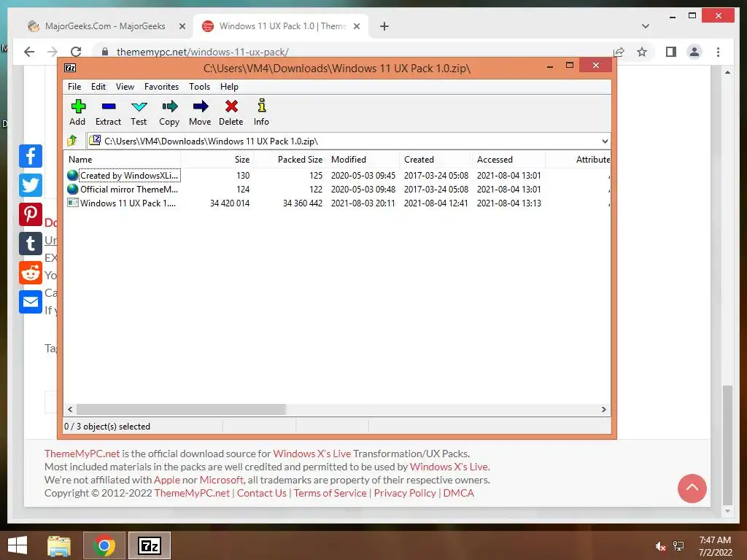Go up one folder level in 7-Zip
The height and width of the screenshot is (560, 747).
click(72, 141)
